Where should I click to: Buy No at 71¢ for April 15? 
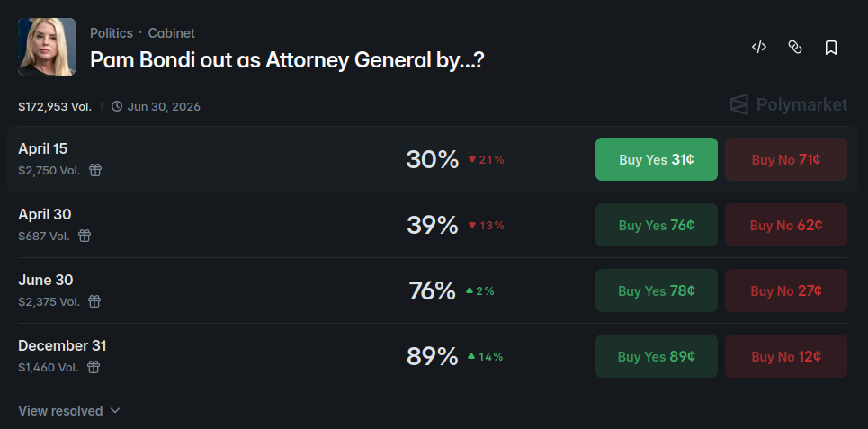[x=785, y=159]
